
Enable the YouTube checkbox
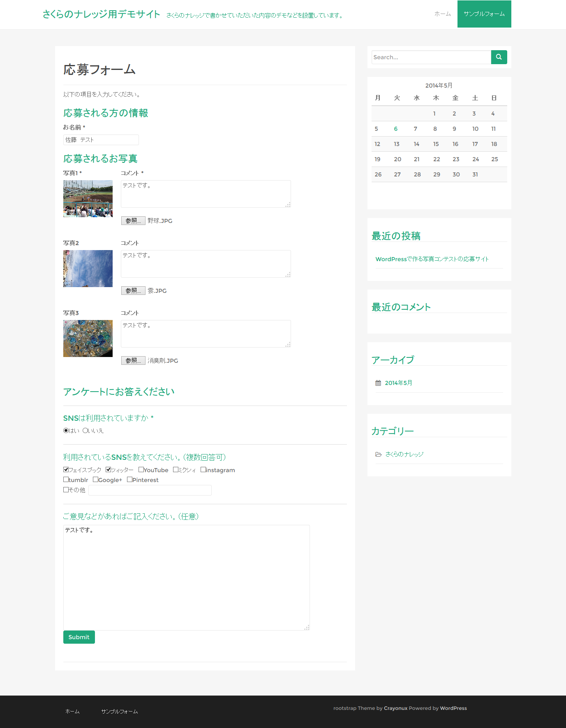(141, 470)
